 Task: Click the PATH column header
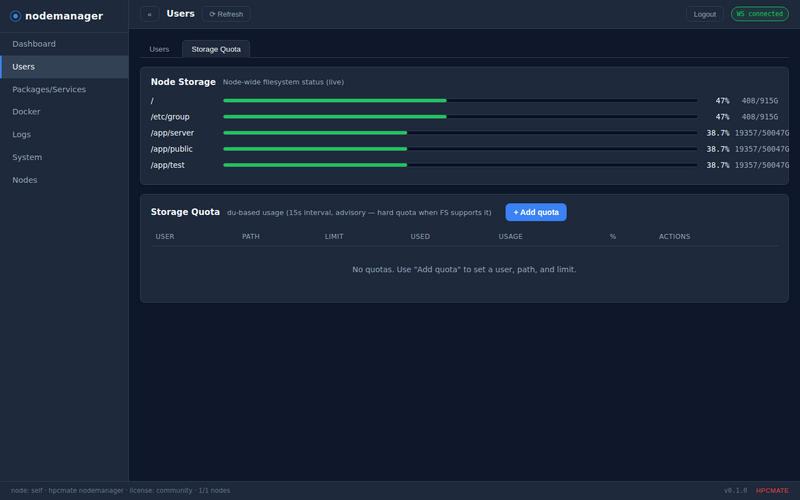(x=251, y=237)
